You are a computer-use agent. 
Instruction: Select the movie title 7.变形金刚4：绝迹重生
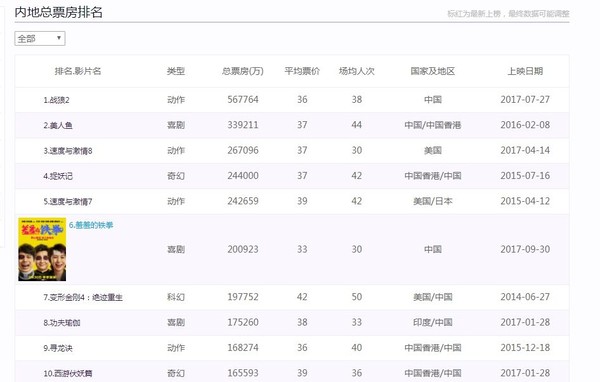click(83, 297)
